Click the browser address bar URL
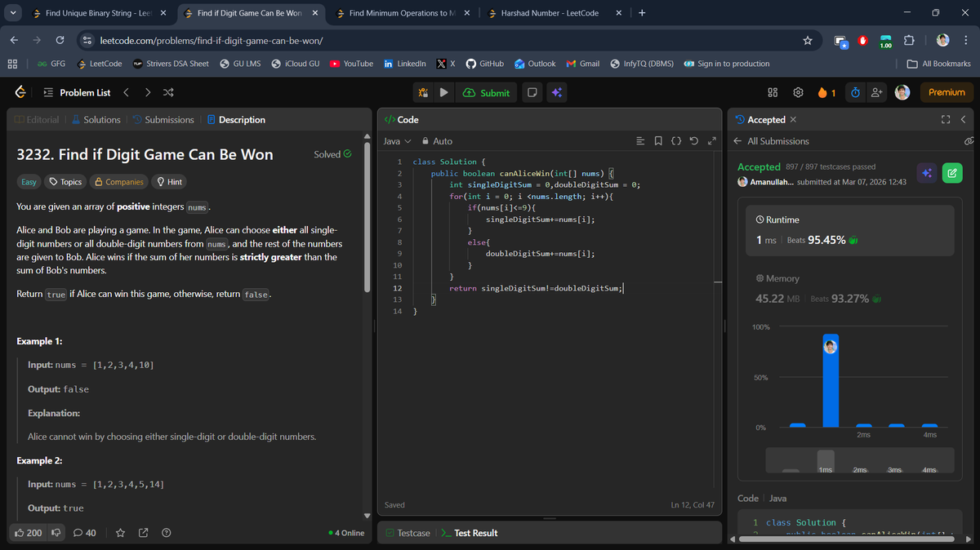 [x=211, y=40]
